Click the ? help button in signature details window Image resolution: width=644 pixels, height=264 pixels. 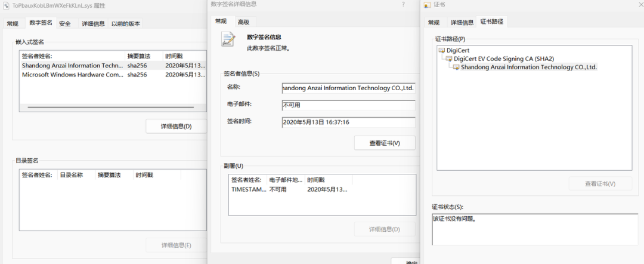point(403,4)
